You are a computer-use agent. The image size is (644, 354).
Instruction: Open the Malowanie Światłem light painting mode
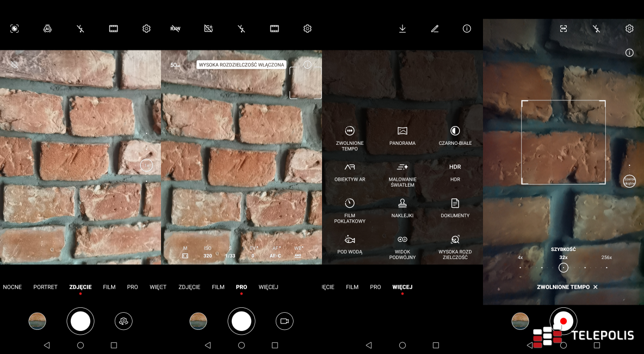click(402, 173)
